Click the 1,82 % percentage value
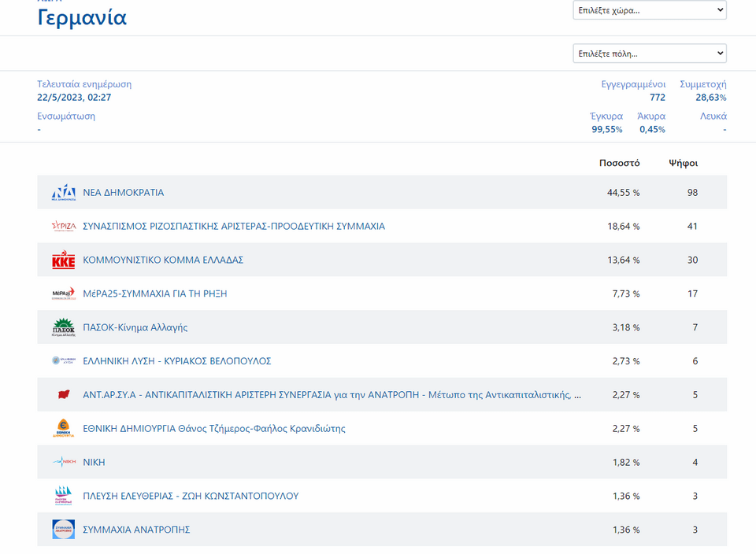Screen dimensions: 756x554 pos(626,462)
